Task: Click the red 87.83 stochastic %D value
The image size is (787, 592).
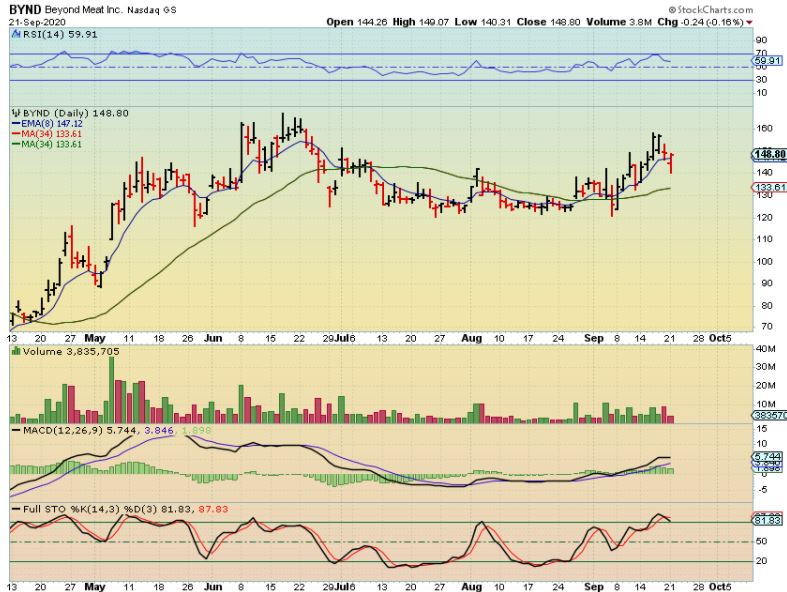Action: click(213, 509)
